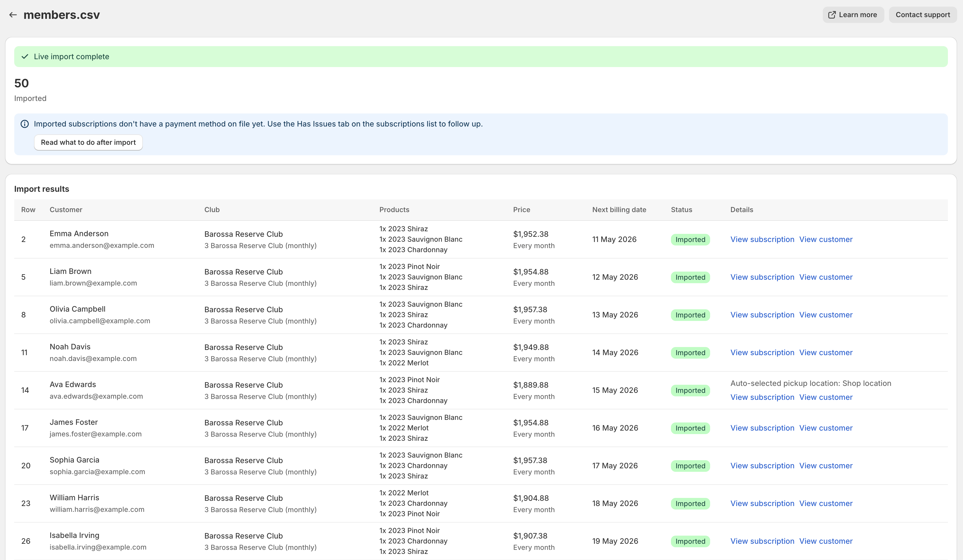Click the Imported badge in Noah Davis's row

690,353
